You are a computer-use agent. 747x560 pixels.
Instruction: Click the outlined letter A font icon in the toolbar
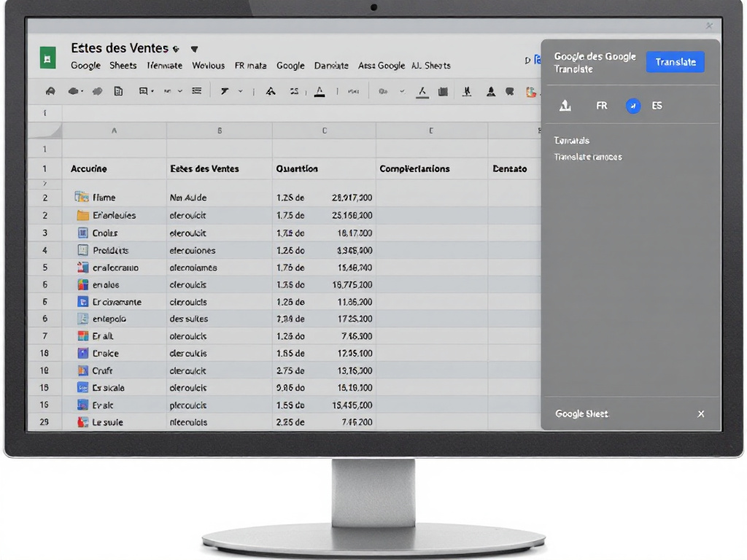271,91
